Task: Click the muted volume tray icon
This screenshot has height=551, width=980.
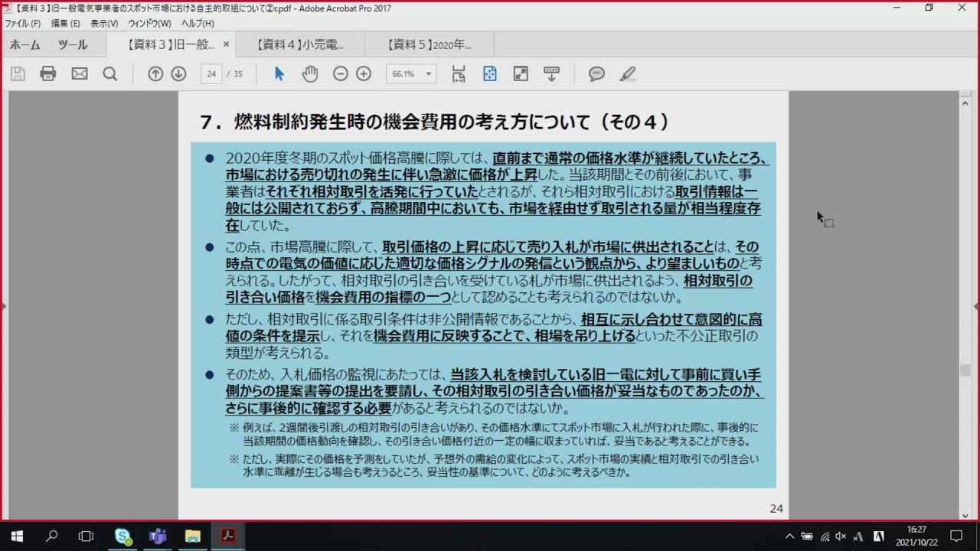Action: [841, 536]
